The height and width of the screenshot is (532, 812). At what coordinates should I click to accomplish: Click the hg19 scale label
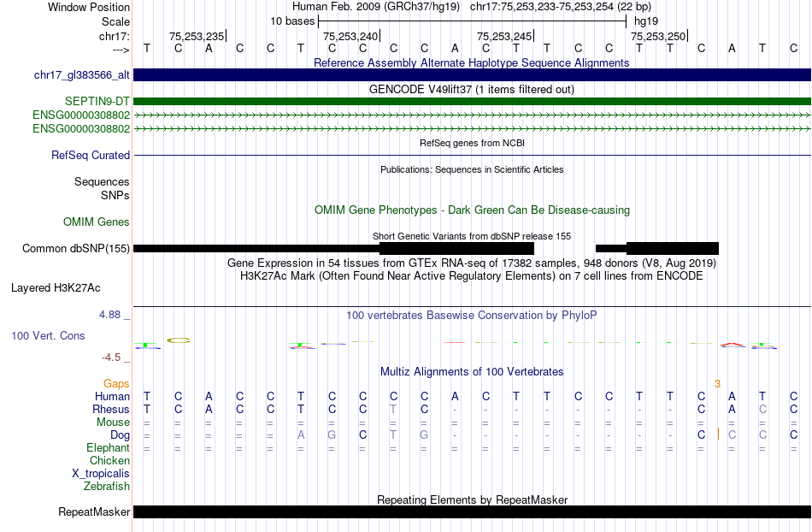[646, 21]
